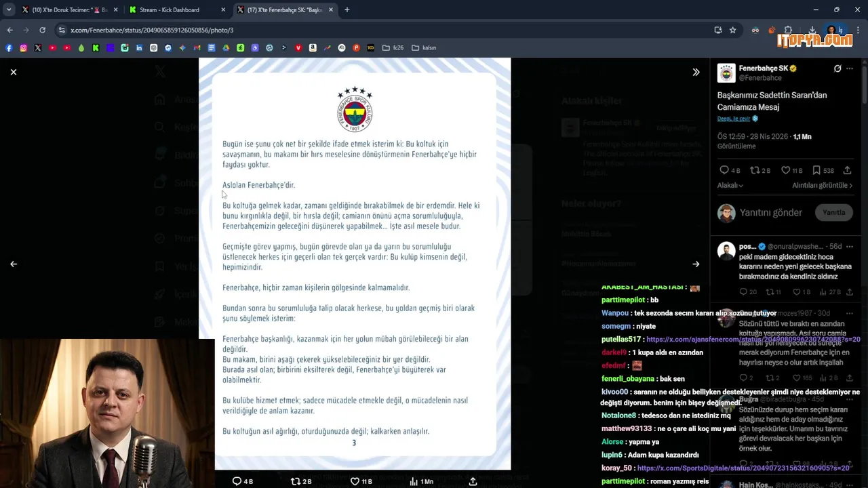The image size is (868, 488).
Task: Open the 'fc26' bookmarks folder
Action: pyautogui.click(x=393, y=47)
